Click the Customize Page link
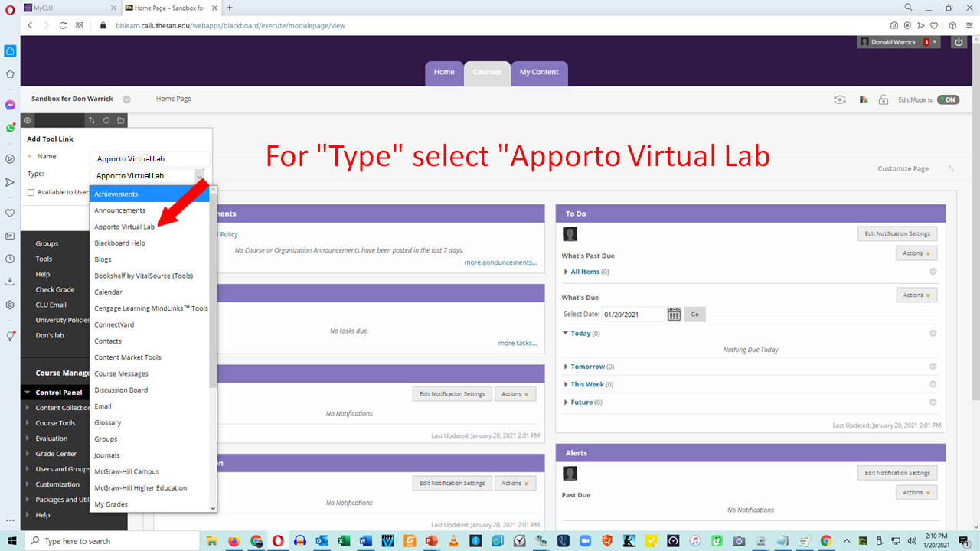980x551 pixels. point(903,168)
